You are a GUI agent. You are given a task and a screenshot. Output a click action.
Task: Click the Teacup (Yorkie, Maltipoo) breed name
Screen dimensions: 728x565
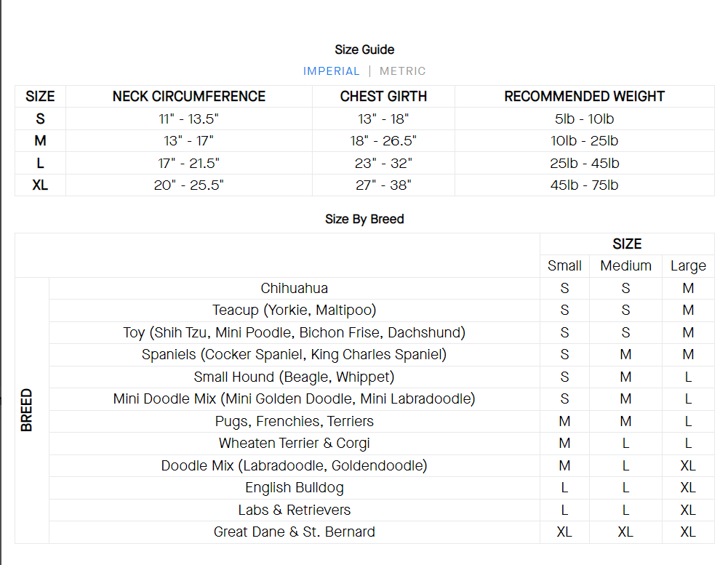(295, 310)
